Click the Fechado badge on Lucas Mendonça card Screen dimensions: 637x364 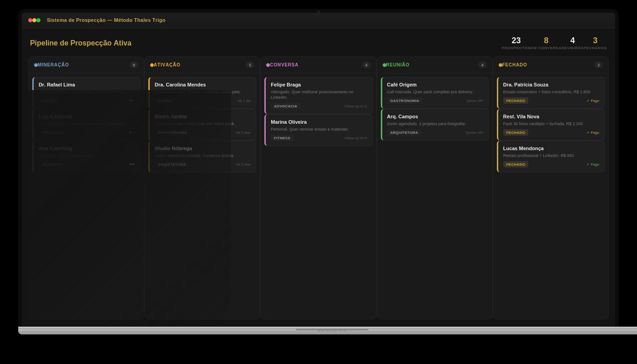516,164
